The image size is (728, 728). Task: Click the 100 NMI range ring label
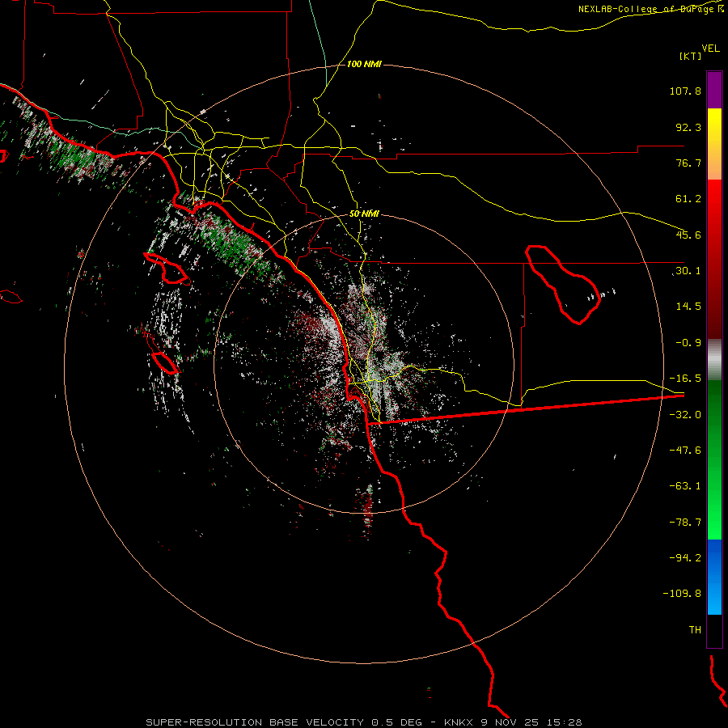[x=364, y=64]
